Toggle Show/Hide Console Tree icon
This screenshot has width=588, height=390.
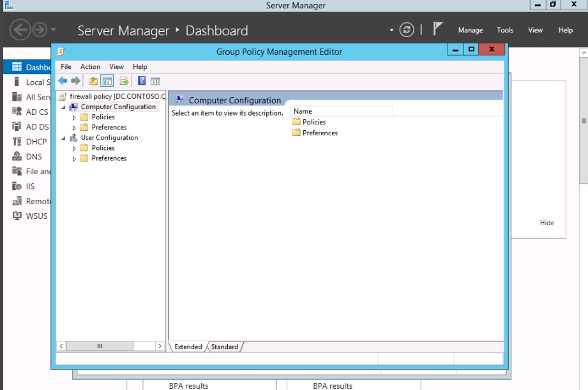pyautogui.click(x=107, y=81)
